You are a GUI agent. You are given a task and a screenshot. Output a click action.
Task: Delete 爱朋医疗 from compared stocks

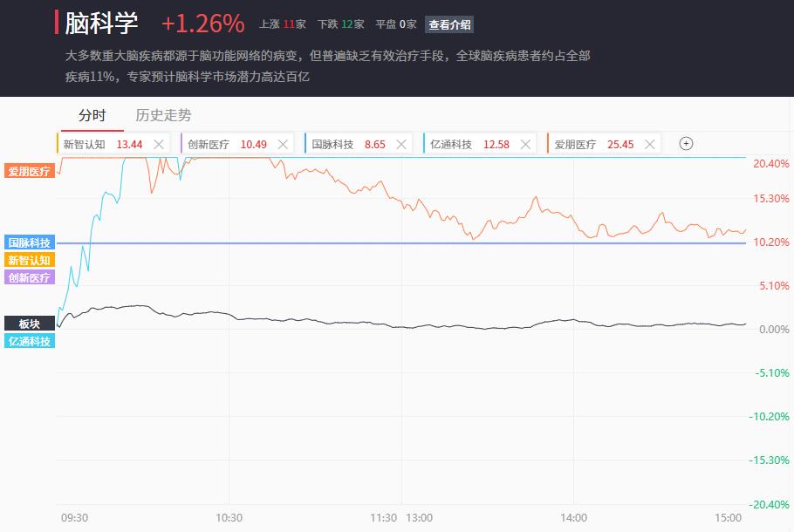pos(650,144)
